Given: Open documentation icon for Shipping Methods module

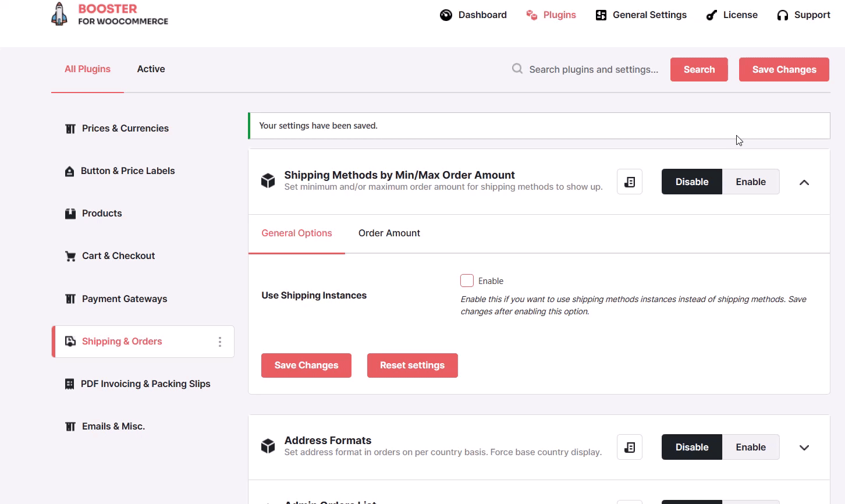Looking at the screenshot, I should coord(630,182).
